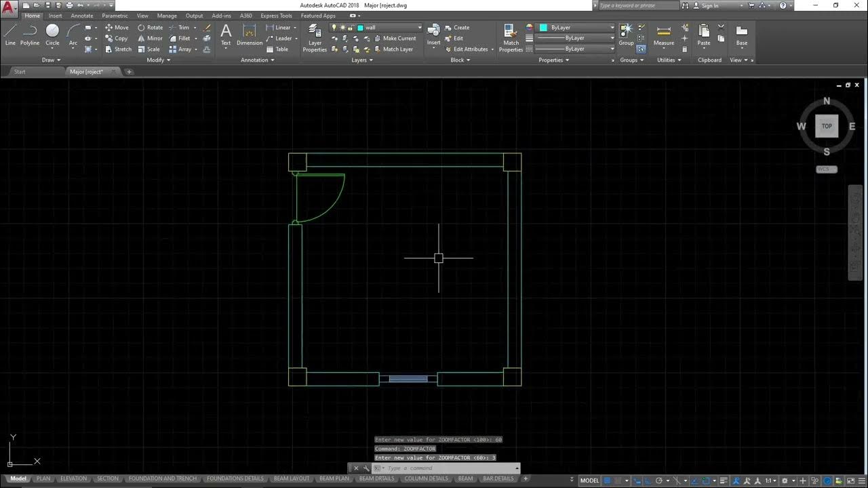Viewport: 868px width, 488px height.
Task: Select the Polyline tool
Action: coord(30,34)
